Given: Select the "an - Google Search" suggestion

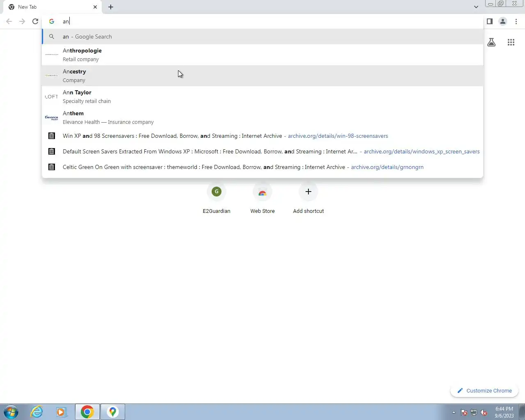Looking at the screenshot, I should 262,37.
